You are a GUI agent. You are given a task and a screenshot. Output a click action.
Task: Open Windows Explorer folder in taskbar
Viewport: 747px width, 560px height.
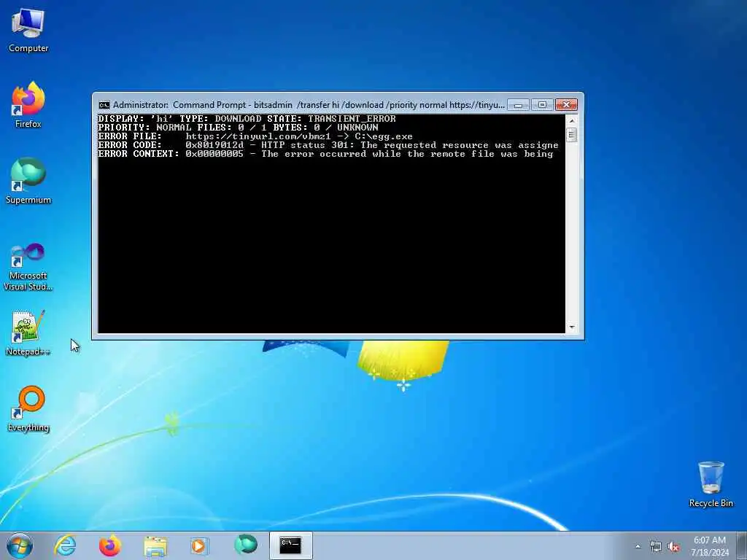pos(155,545)
